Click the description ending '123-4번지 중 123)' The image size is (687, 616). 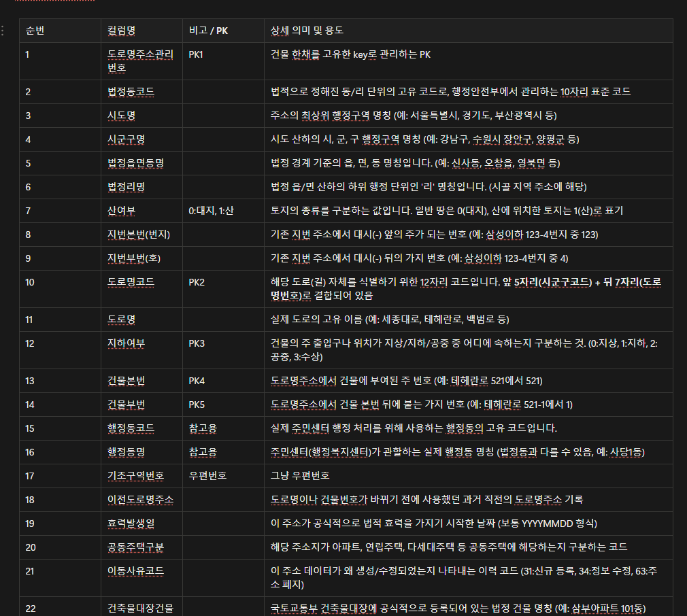(x=469, y=235)
